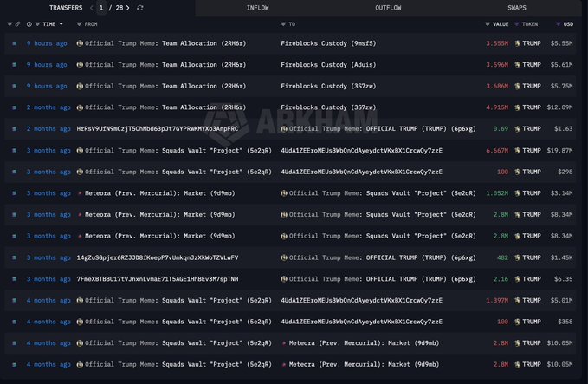The image size is (588, 384).
Task: Select value 3.555M in first row
Action: click(x=497, y=43)
